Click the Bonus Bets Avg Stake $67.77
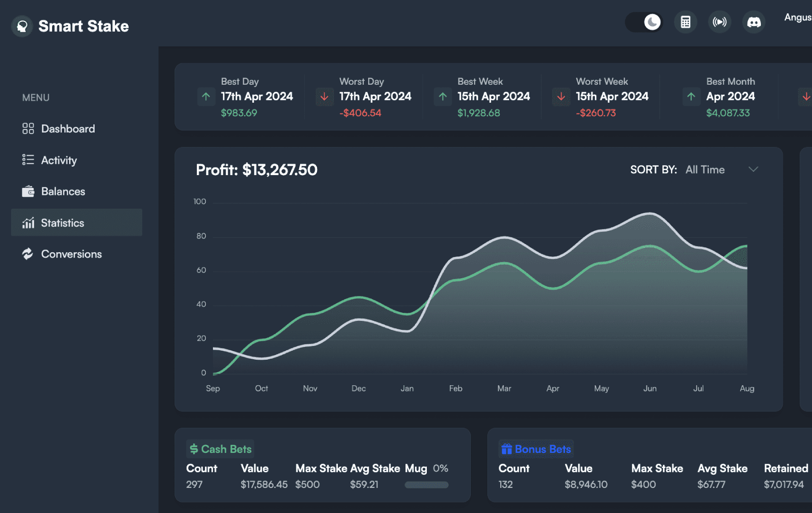Image resolution: width=812 pixels, height=513 pixels. [711, 484]
